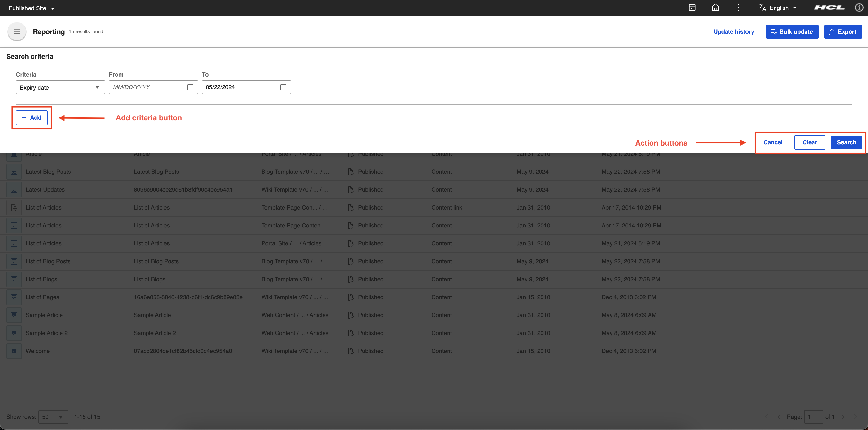
Task: Click the preview panel icon in header
Action: click(x=692, y=8)
